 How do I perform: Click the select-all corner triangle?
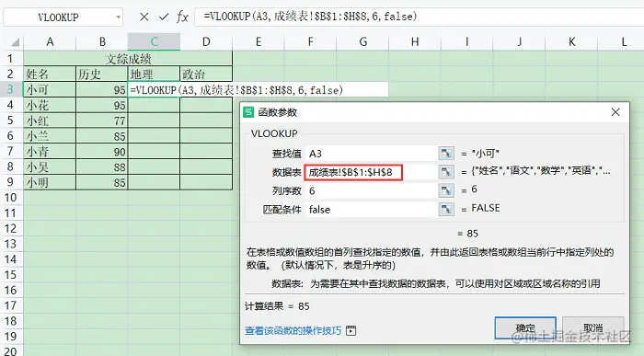(x=16, y=42)
